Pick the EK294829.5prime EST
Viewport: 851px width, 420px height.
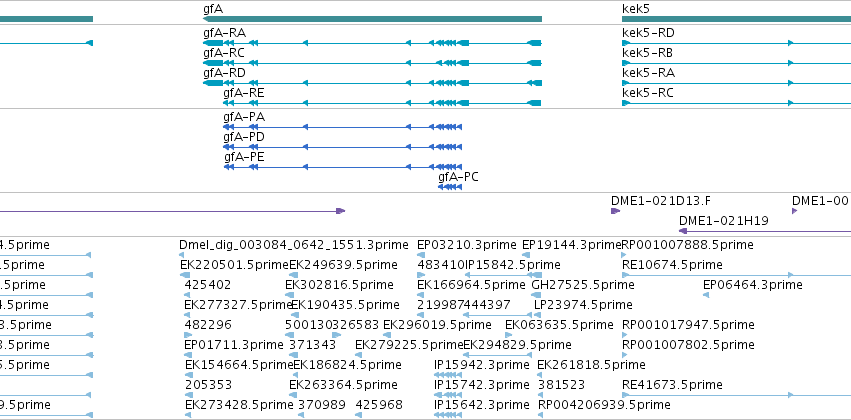[517, 345]
